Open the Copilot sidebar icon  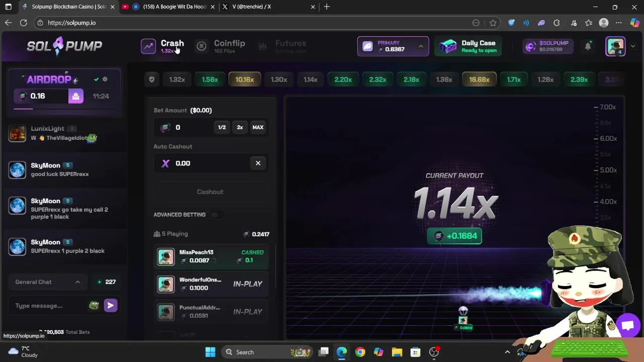click(x=635, y=23)
